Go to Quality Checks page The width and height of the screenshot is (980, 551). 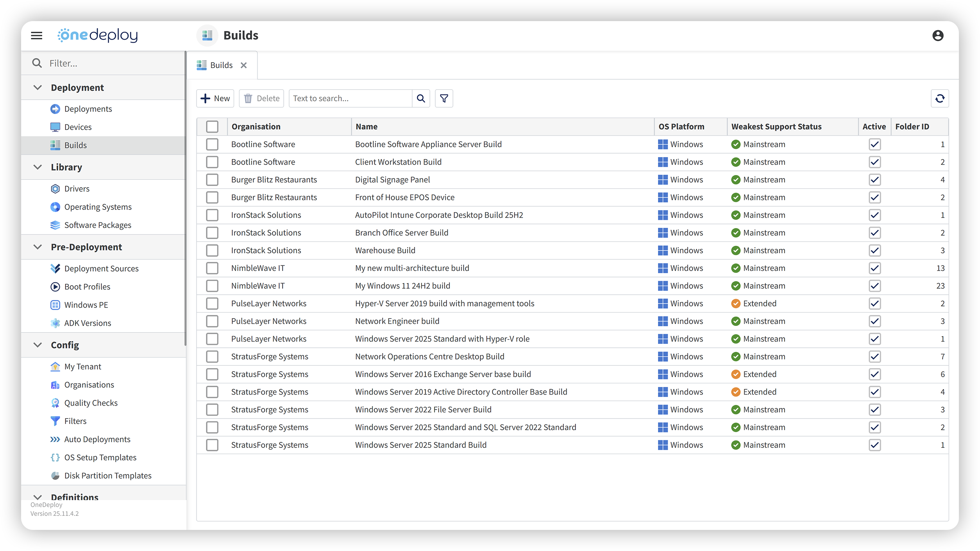91,403
